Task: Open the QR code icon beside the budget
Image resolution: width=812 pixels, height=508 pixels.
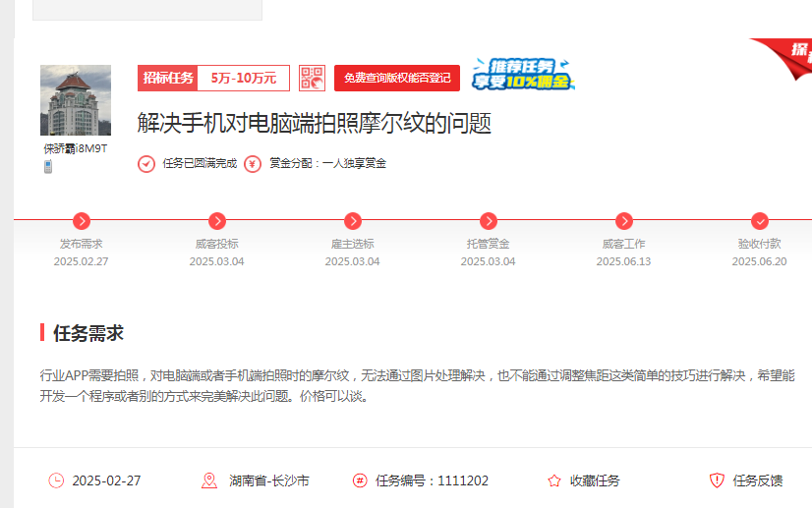Action: (x=312, y=79)
